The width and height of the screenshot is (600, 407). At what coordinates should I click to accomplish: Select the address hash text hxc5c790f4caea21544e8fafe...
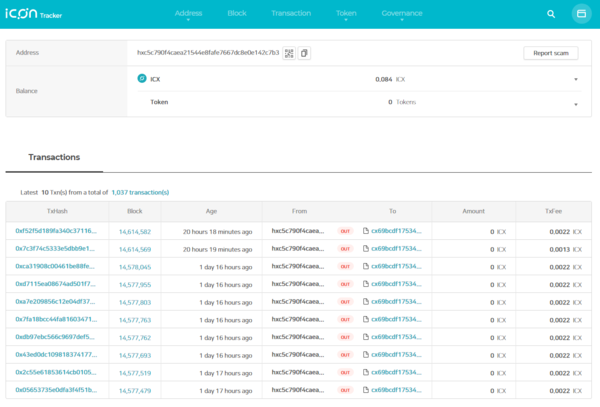tap(208, 52)
